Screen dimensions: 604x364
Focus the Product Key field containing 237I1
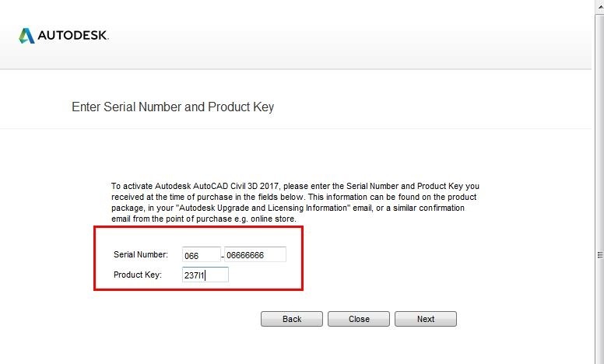click(205, 275)
